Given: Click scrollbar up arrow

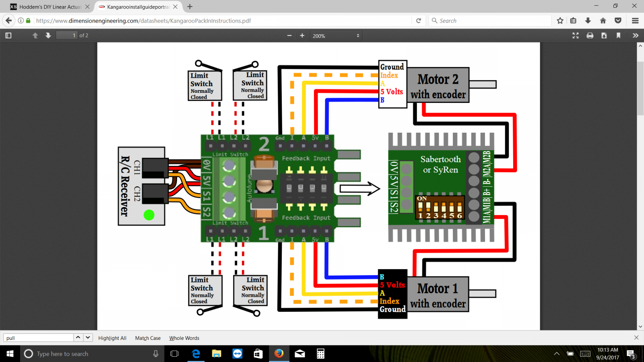Looking at the screenshot, I should point(640,46).
